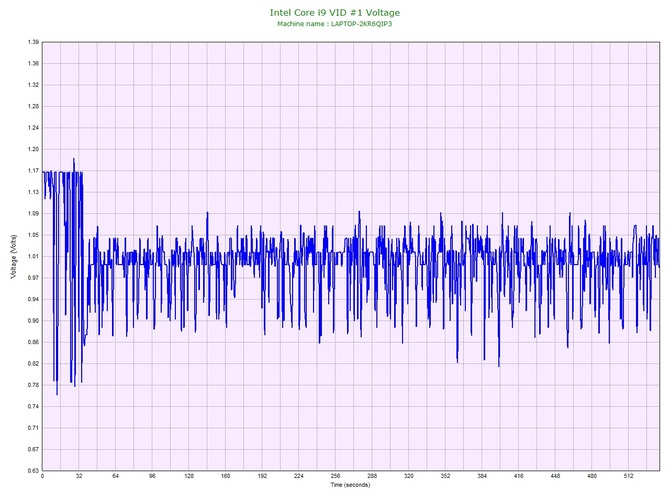Click the 1.01 y-axis value

click(33, 257)
